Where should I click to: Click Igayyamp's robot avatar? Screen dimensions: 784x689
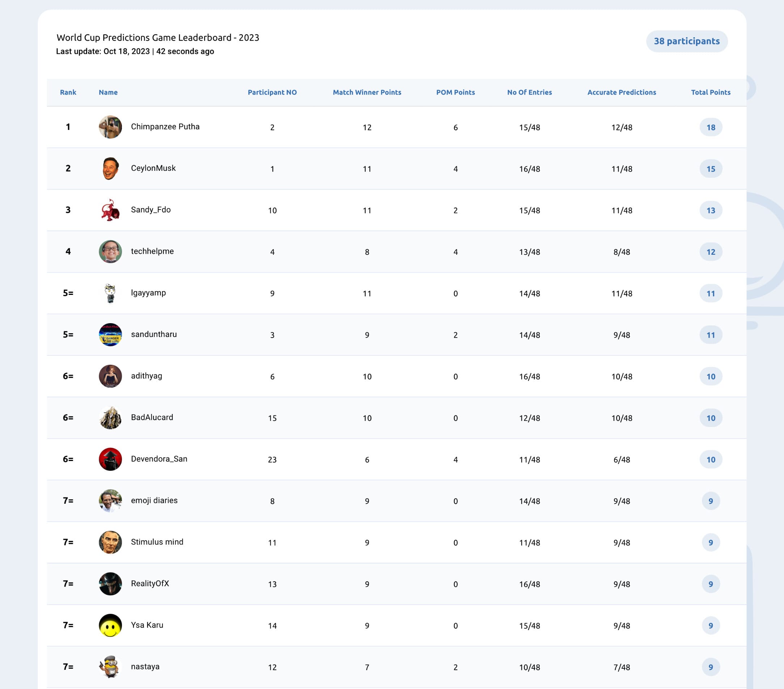coord(110,293)
